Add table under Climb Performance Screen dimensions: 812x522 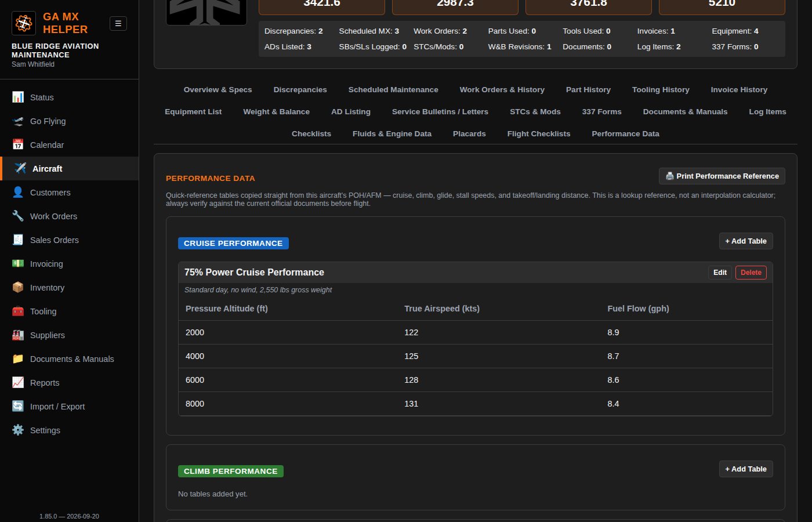(746, 469)
